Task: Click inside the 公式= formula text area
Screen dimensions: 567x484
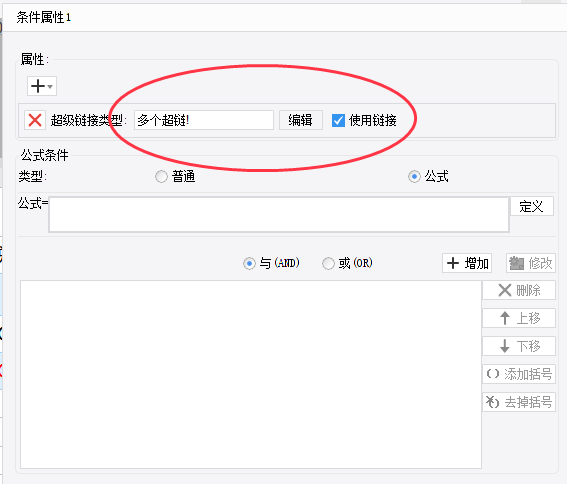Action: 279,215
